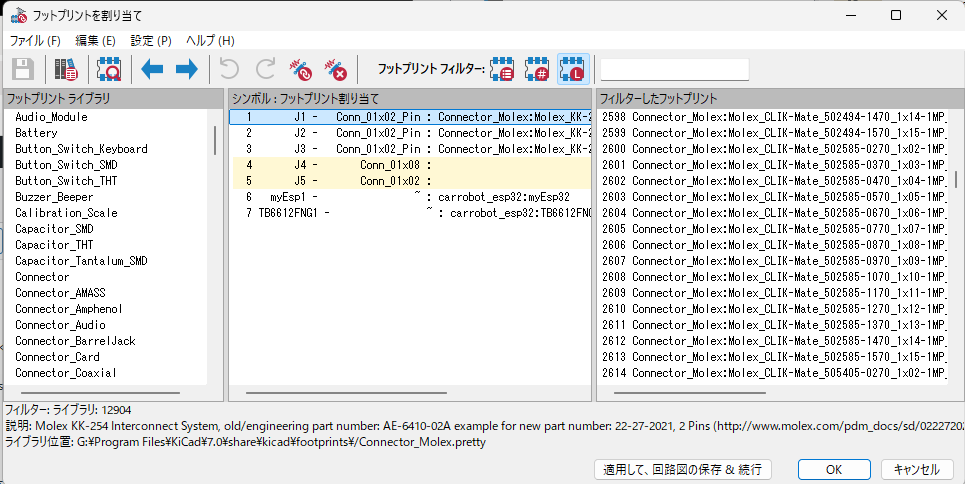The width and height of the screenshot is (965, 484).
Task: Click the キャンセル button
Action: point(916,469)
